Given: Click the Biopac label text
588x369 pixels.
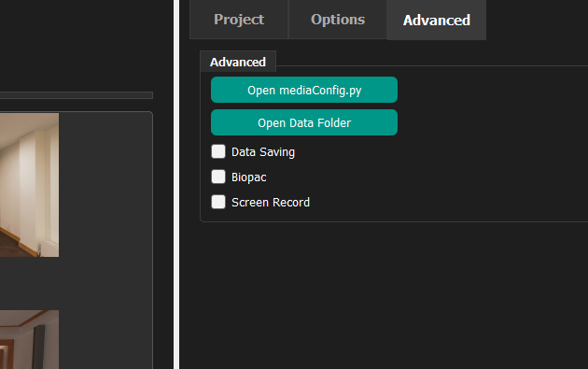Looking at the screenshot, I should [x=248, y=177].
